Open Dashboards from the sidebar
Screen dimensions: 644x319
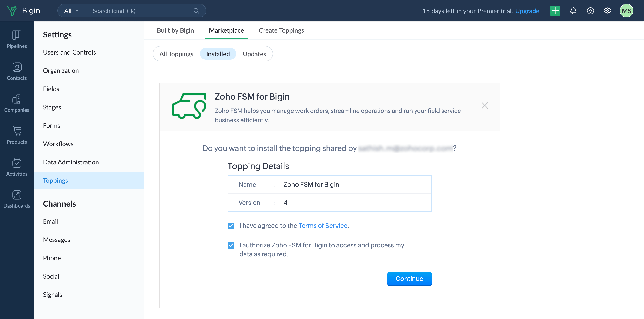(x=17, y=199)
